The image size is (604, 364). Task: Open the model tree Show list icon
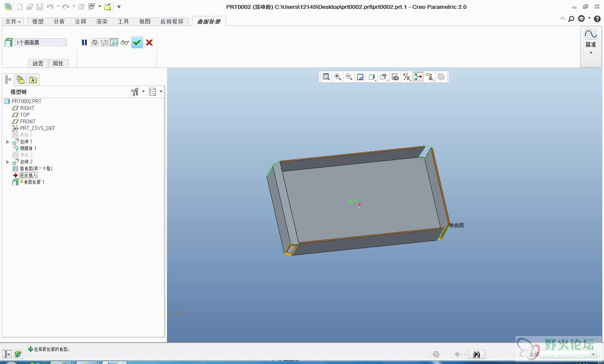tap(152, 92)
